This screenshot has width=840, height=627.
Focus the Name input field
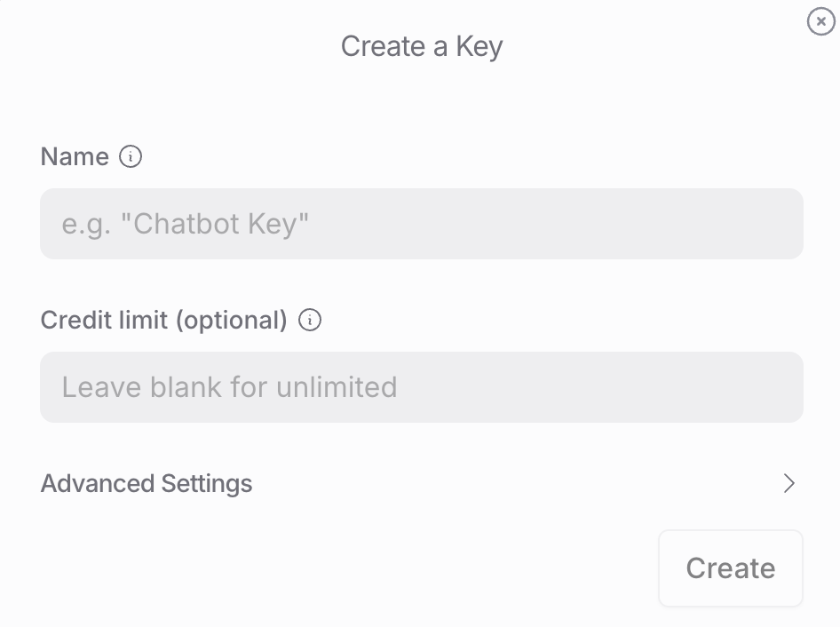pyautogui.click(x=421, y=224)
